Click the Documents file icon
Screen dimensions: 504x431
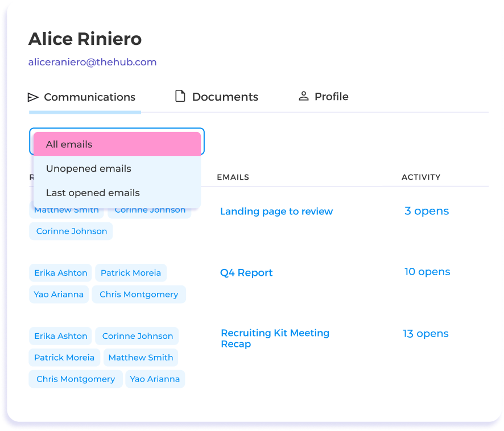180,97
